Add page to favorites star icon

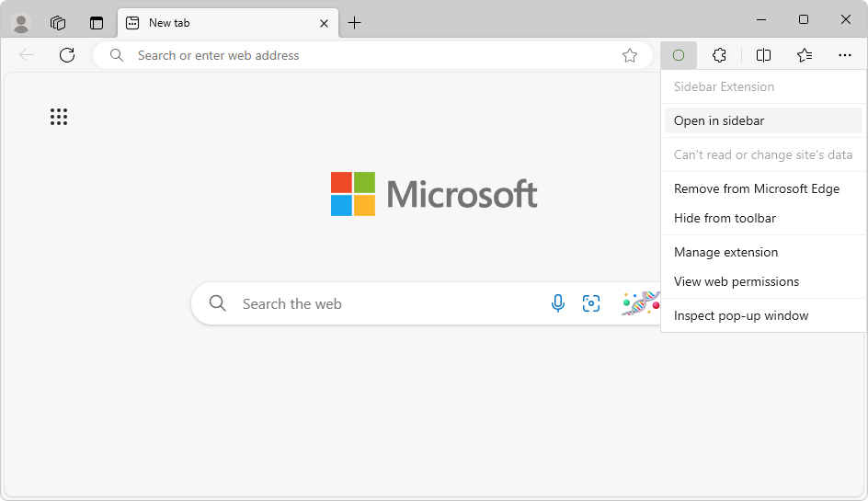[630, 55]
